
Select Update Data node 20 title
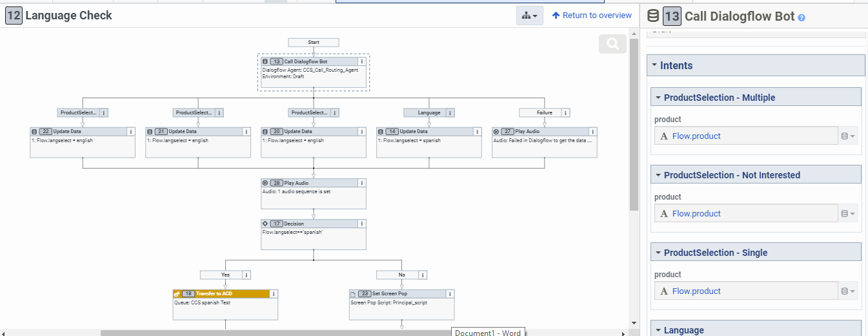tap(298, 131)
